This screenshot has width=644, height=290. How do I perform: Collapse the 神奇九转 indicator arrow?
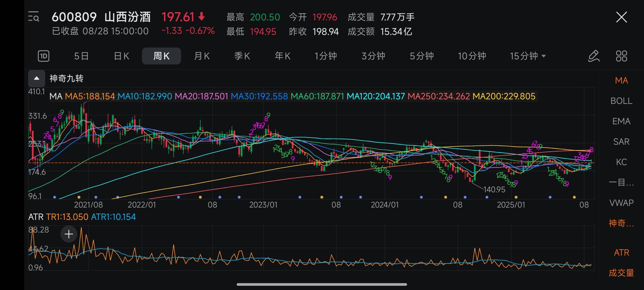point(37,78)
